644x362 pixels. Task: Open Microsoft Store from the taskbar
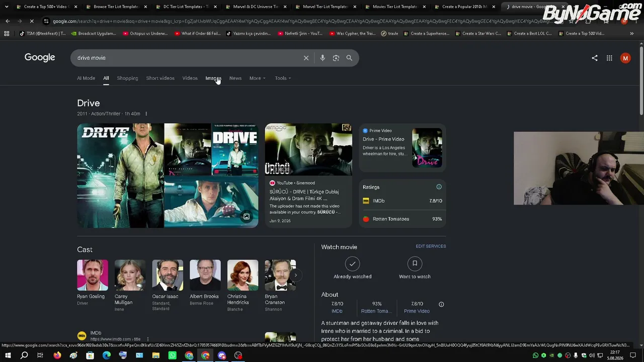click(x=90, y=355)
